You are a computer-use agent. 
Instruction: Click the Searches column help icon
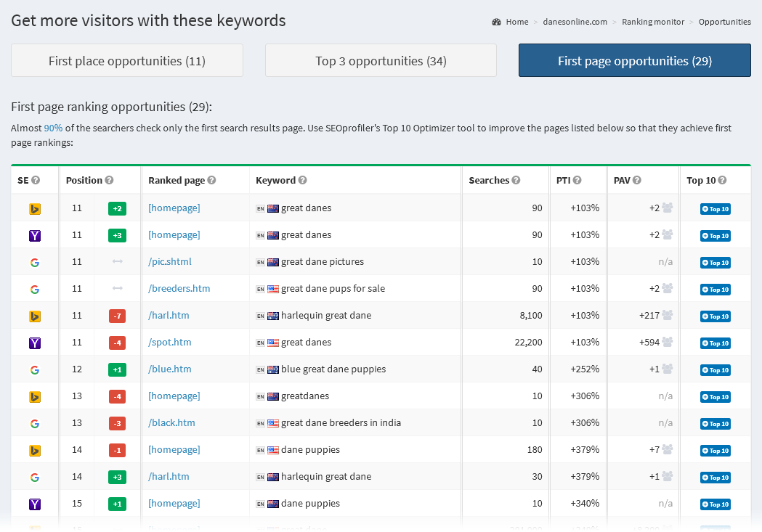[515, 180]
